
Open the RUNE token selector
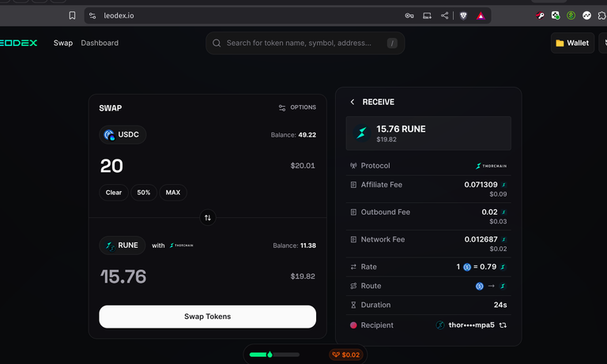coord(122,246)
